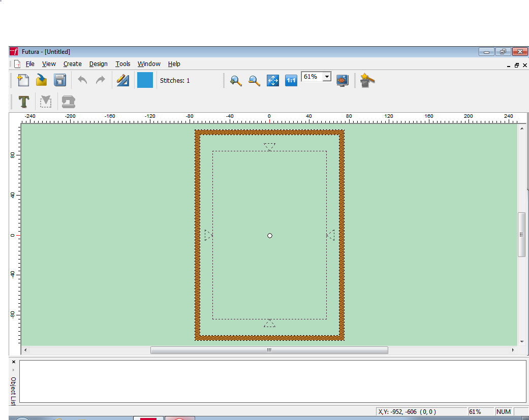The width and height of the screenshot is (529, 420).
Task: Minimize the inner document window
Action: 509,66
